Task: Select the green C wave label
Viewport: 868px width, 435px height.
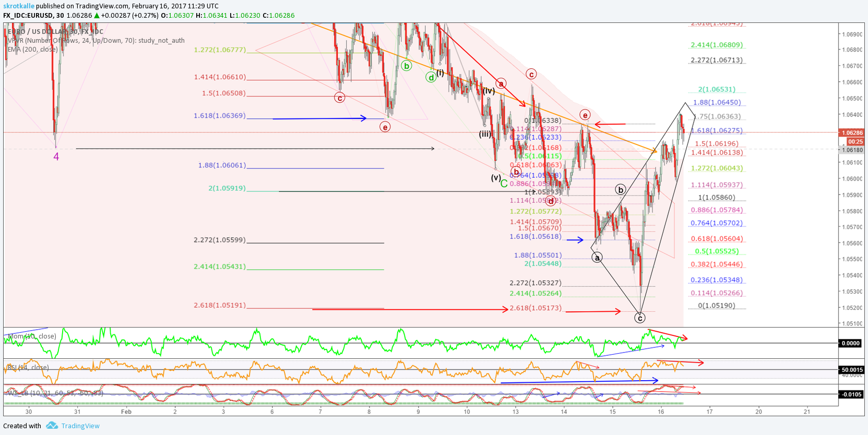Action: (x=504, y=184)
